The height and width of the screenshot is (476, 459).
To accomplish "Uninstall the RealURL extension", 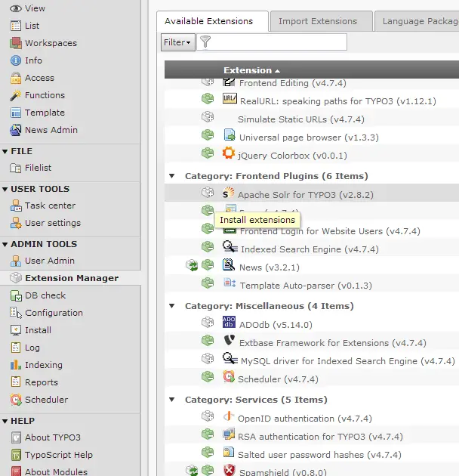I will point(208,99).
